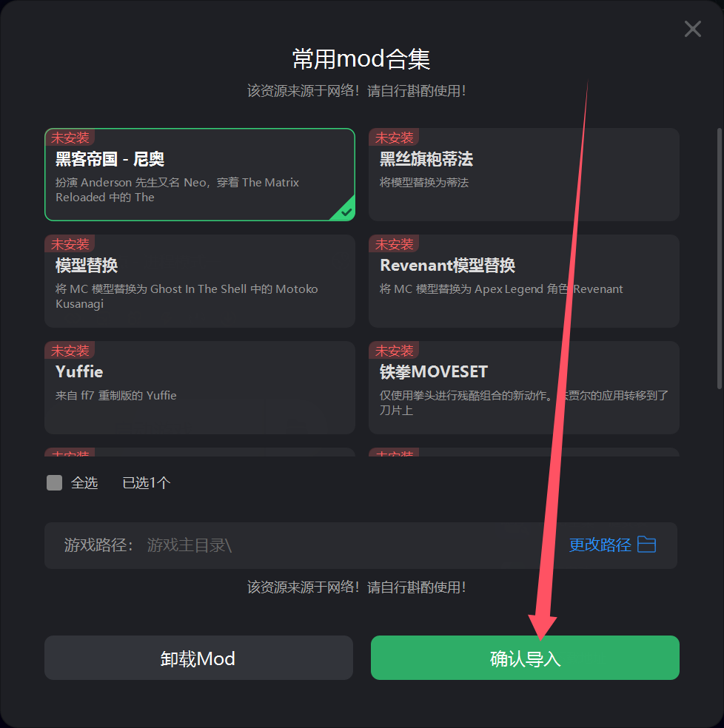724x728 pixels.
Task: Toggle the 全选 checkbox
Action: [x=54, y=482]
